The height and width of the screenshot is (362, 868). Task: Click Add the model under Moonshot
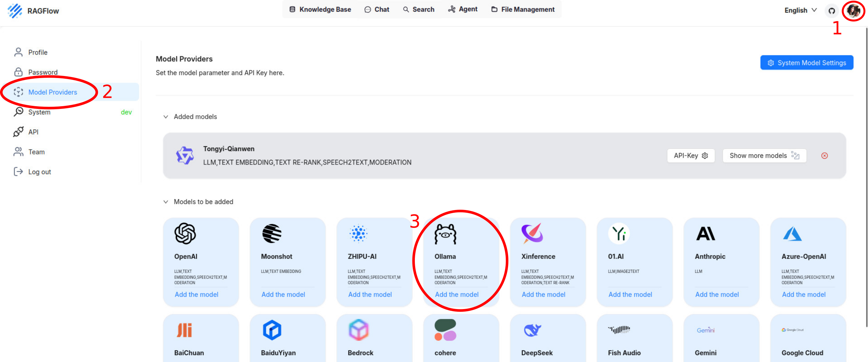[283, 294]
